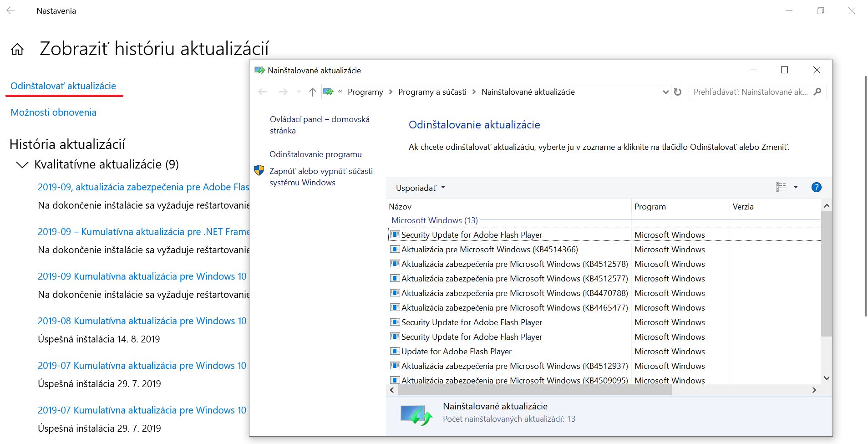Image resolution: width=868 pixels, height=444 pixels.
Task: Click Odinštalovanie programu link
Action: [315, 154]
